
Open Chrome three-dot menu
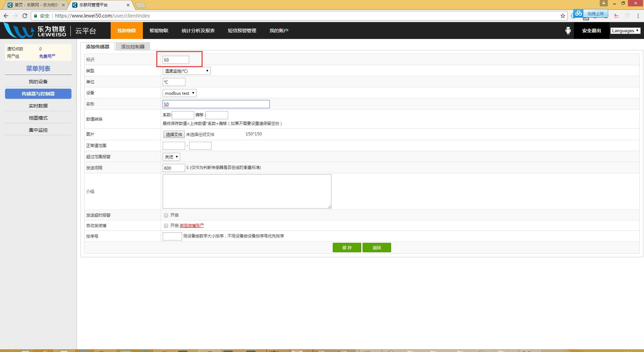pos(638,16)
